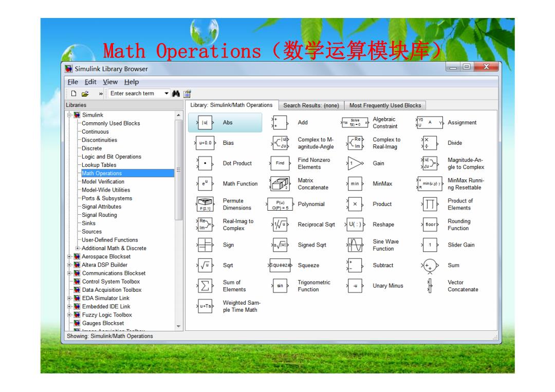
Task: Select Commonly Used Blocks in the tree
Action: point(111,123)
